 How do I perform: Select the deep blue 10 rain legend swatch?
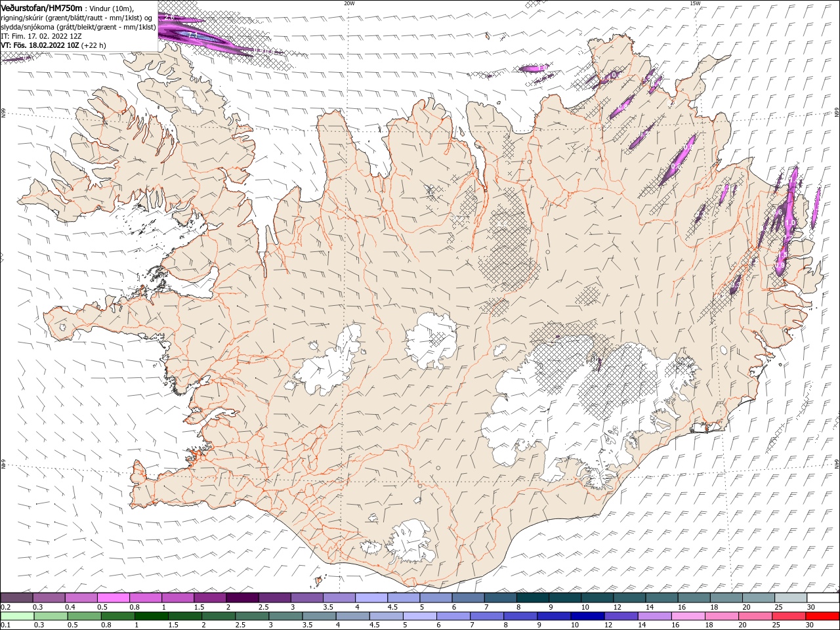pos(587,616)
